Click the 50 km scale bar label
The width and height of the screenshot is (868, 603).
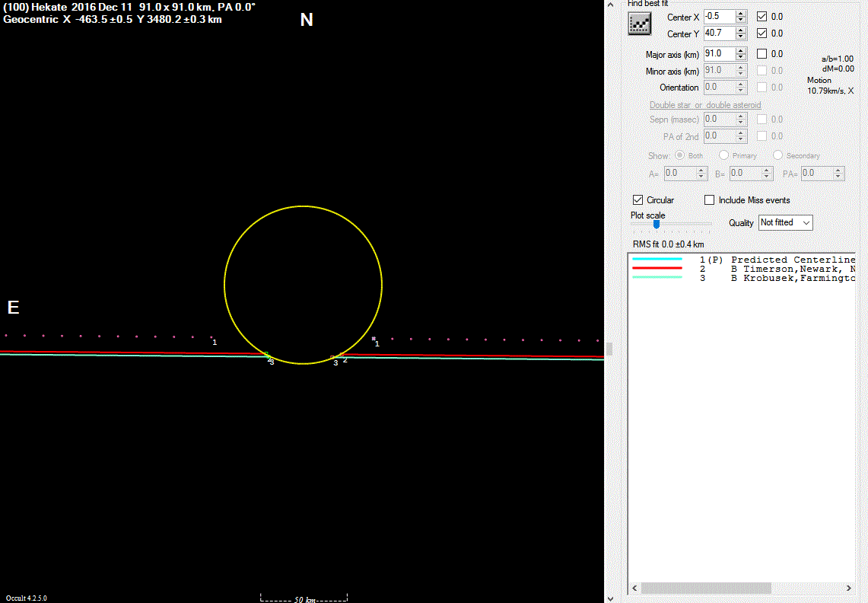pyautogui.click(x=304, y=600)
